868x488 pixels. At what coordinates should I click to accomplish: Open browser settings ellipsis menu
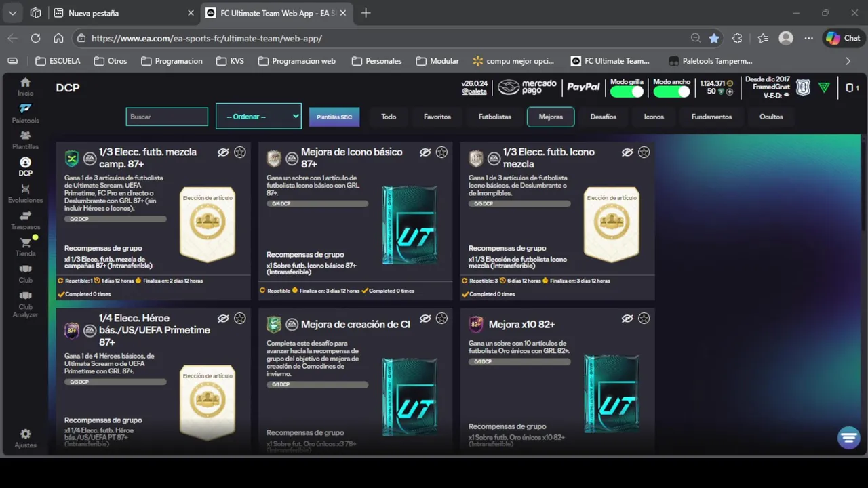tap(808, 39)
